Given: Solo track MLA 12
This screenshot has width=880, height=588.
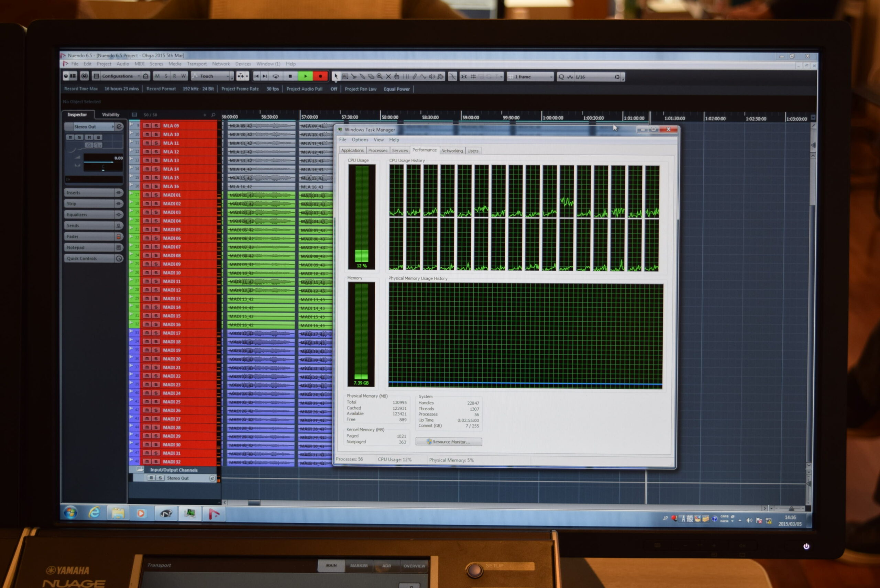Looking at the screenshot, I should click(156, 152).
